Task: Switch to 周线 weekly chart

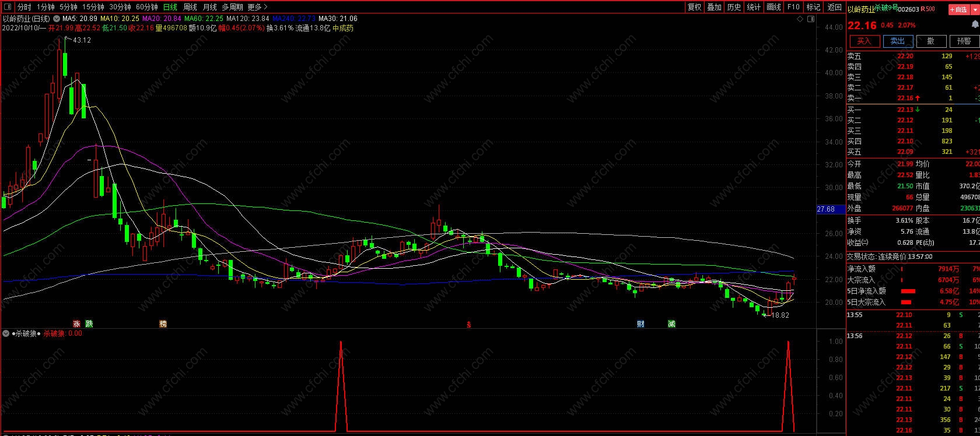Action: [x=190, y=7]
